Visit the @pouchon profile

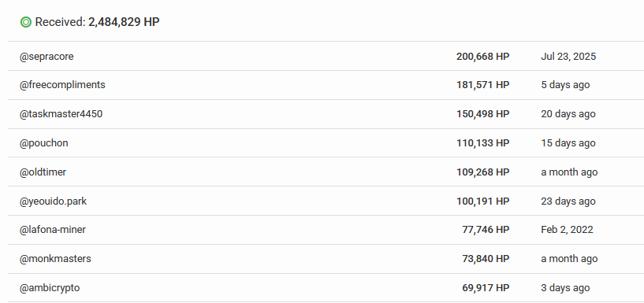click(x=43, y=143)
